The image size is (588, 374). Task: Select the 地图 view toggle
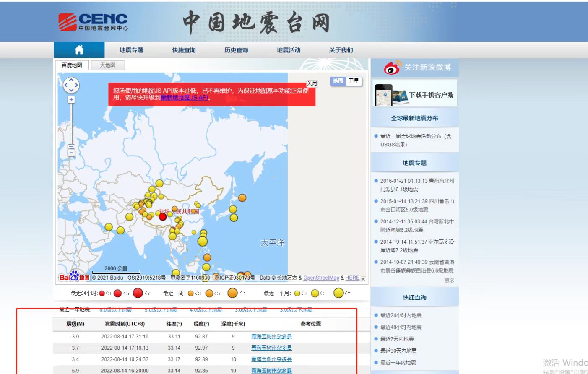tap(338, 81)
